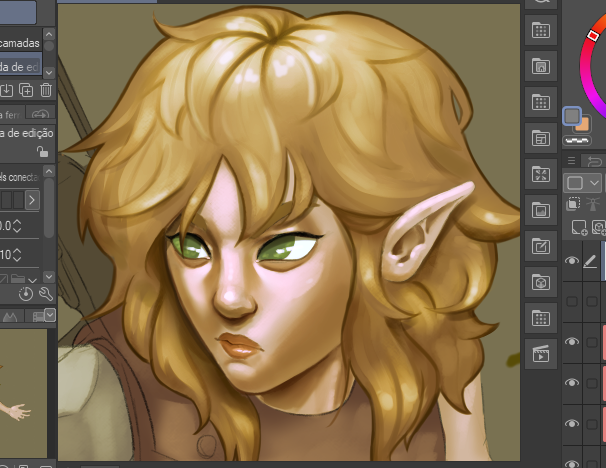The height and width of the screenshot is (468, 606).
Task: Expand the right arrow beside connected pixels boxes
Action: [32, 200]
